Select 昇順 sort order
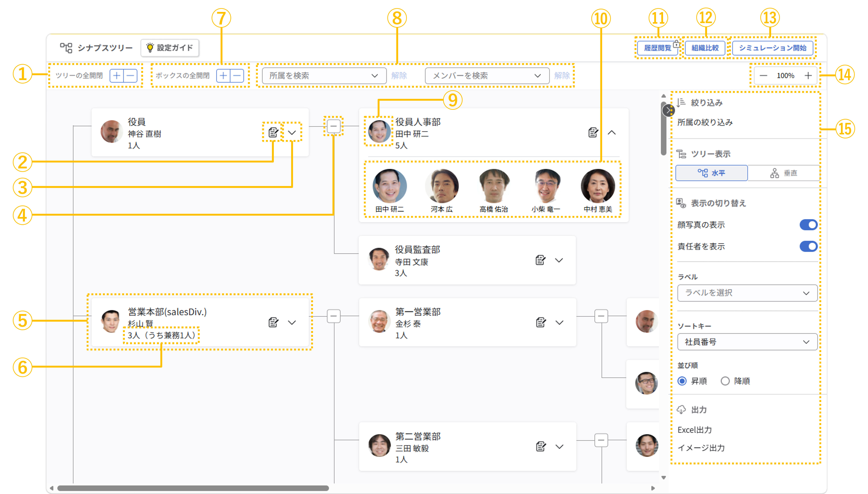 click(x=682, y=381)
